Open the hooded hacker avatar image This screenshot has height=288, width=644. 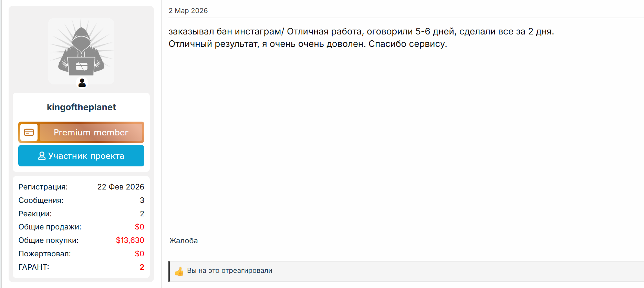click(81, 51)
